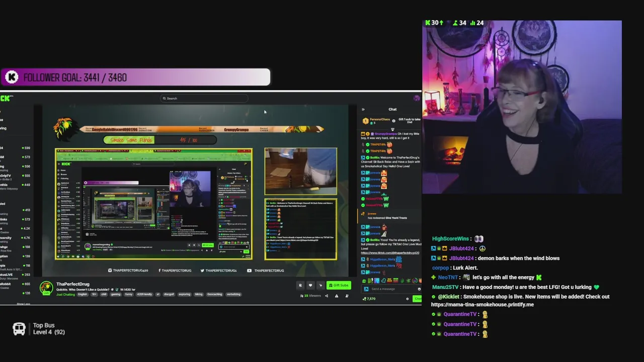Open the emote picker in message box
The image size is (644, 362).
[419, 289]
